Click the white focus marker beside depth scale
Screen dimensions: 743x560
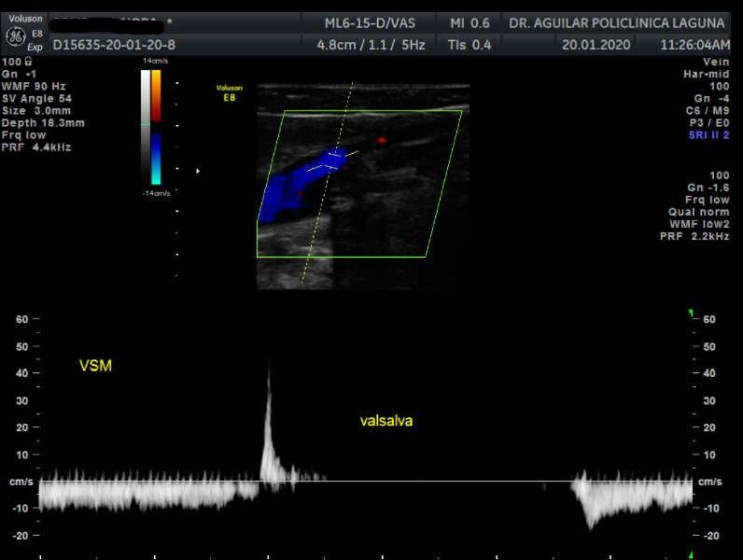click(x=198, y=171)
